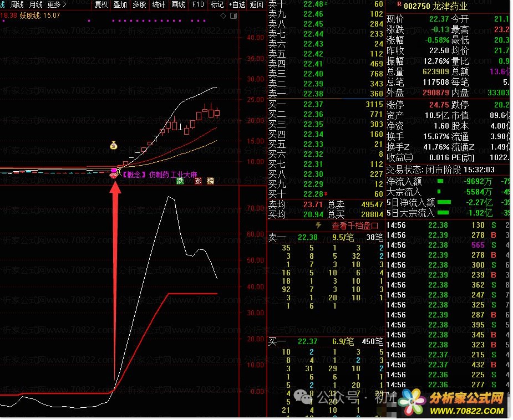Open the 查看千档盘口 link
The image size is (513, 420).
click(355, 226)
